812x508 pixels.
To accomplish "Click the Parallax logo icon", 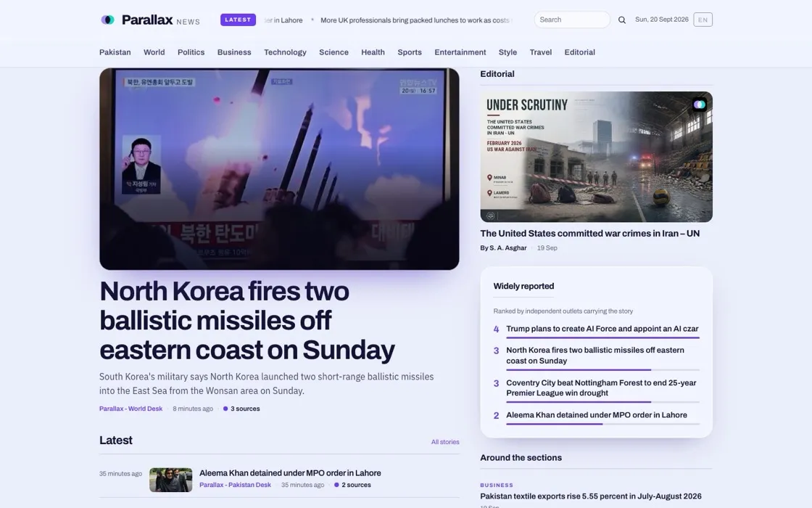I will pos(107,20).
